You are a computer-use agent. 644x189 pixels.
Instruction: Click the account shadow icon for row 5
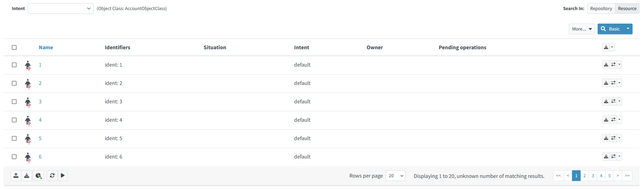(28, 138)
